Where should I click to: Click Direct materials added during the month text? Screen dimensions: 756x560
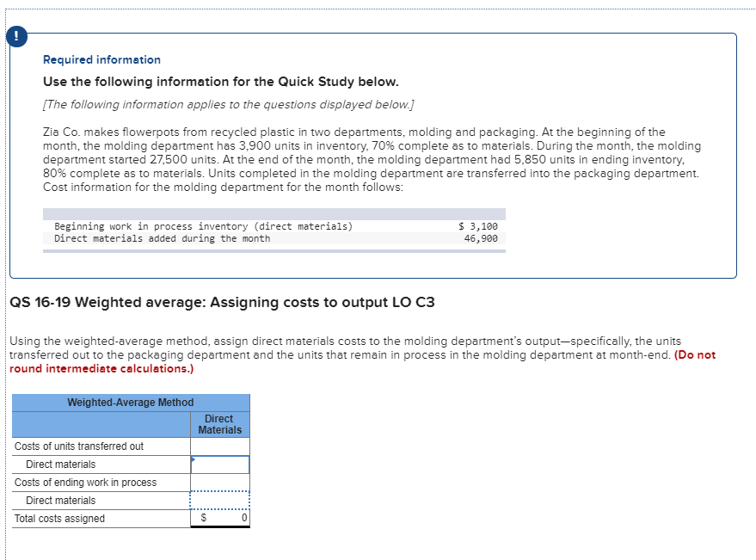[x=162, y=238]
